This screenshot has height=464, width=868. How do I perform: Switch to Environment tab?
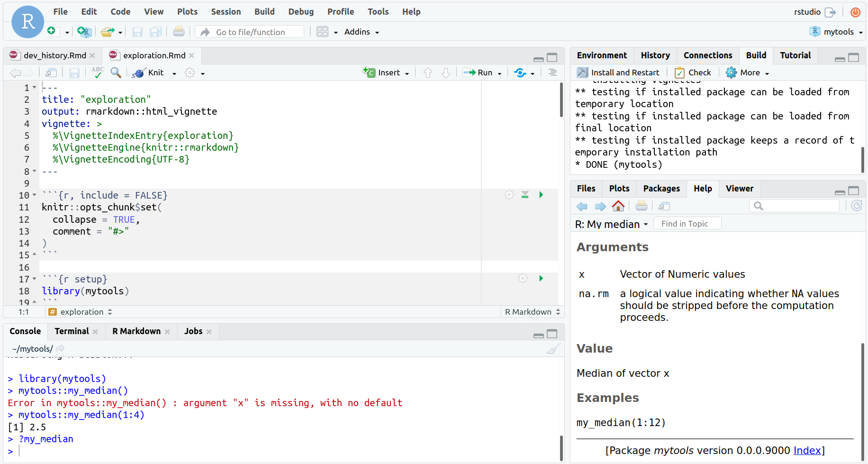click(602, 55)
